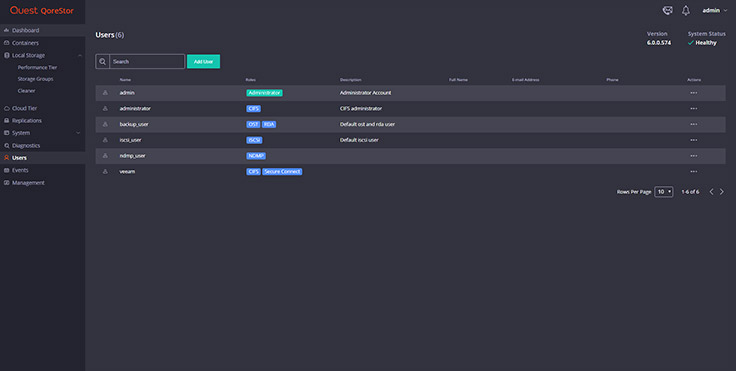Click the Diagnostics magnifier icon

7,146
